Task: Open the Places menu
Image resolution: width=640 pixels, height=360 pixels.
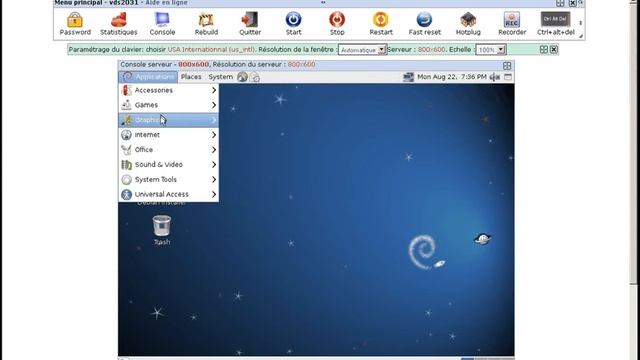Action: (x=191, y=77)
